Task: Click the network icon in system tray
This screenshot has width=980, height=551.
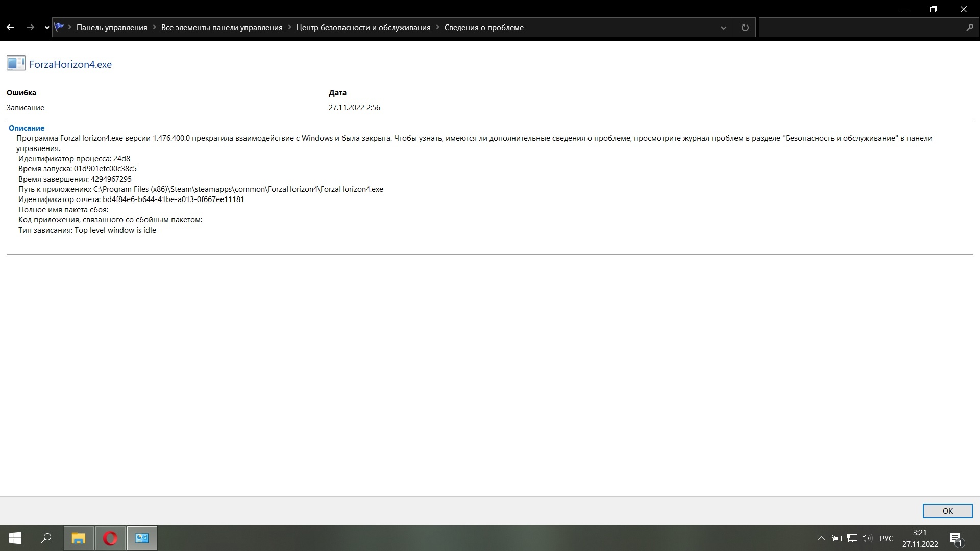Action: pyautogui.click(x=852, y=538)
